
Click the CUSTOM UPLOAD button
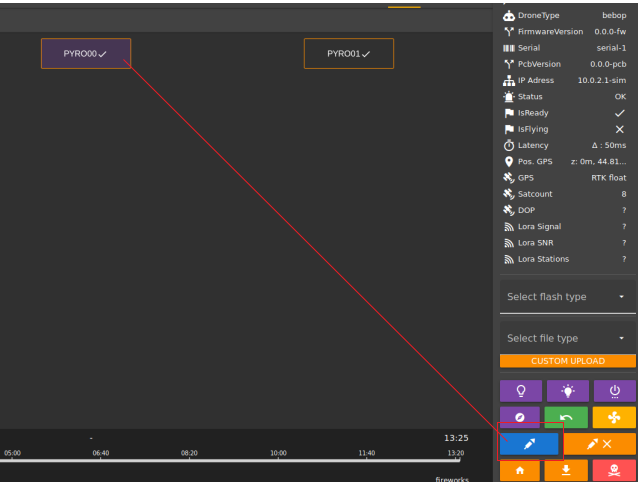(567, 361)
